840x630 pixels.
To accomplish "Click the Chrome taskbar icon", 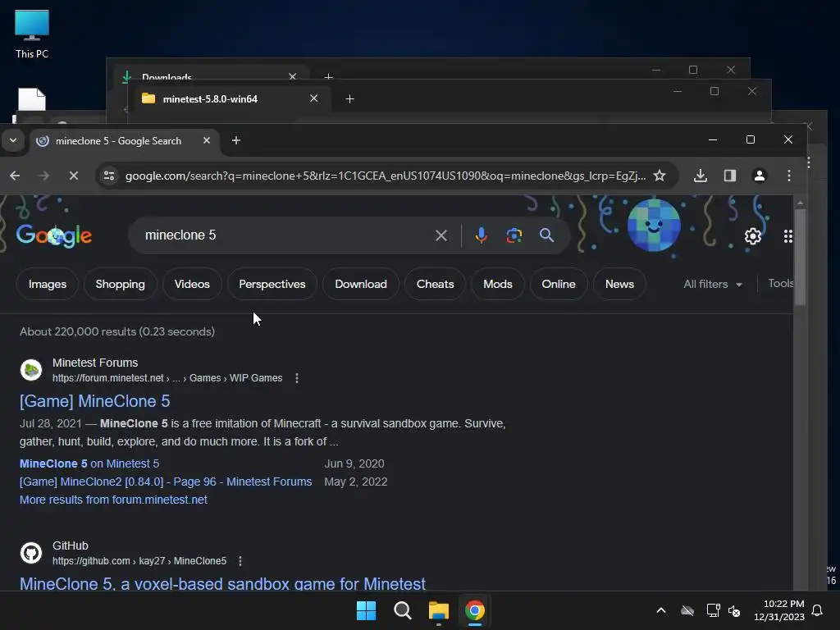I will click(x=475, y=610).
